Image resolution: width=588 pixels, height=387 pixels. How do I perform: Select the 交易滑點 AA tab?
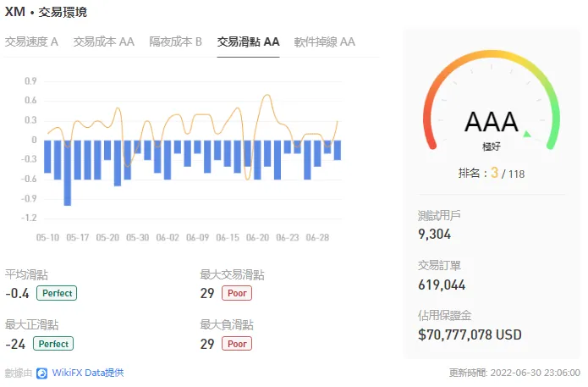(248, 41)
